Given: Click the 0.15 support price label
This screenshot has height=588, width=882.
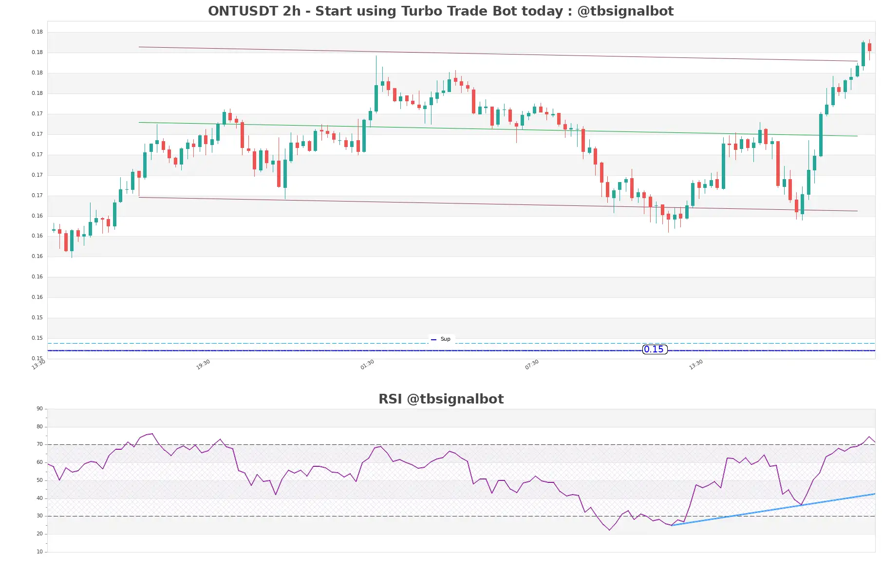Looking at the screenshot, I should point(655,349).
